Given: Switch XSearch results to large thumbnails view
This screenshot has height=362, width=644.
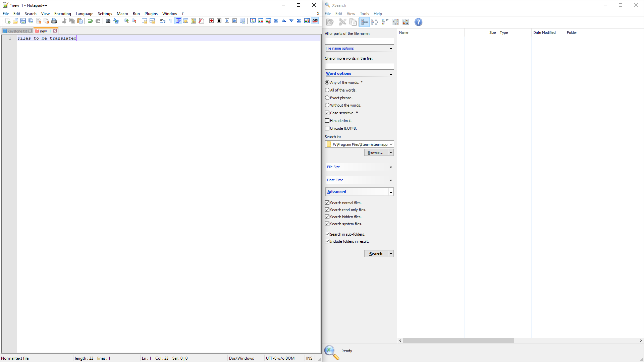Looking at the screenshot, I should coord(406,22).
